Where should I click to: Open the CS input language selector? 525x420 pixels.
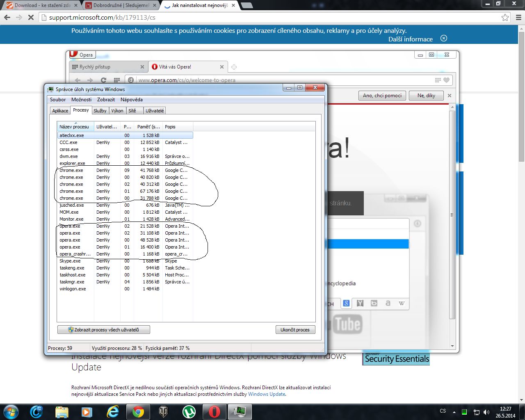(443, 411)
